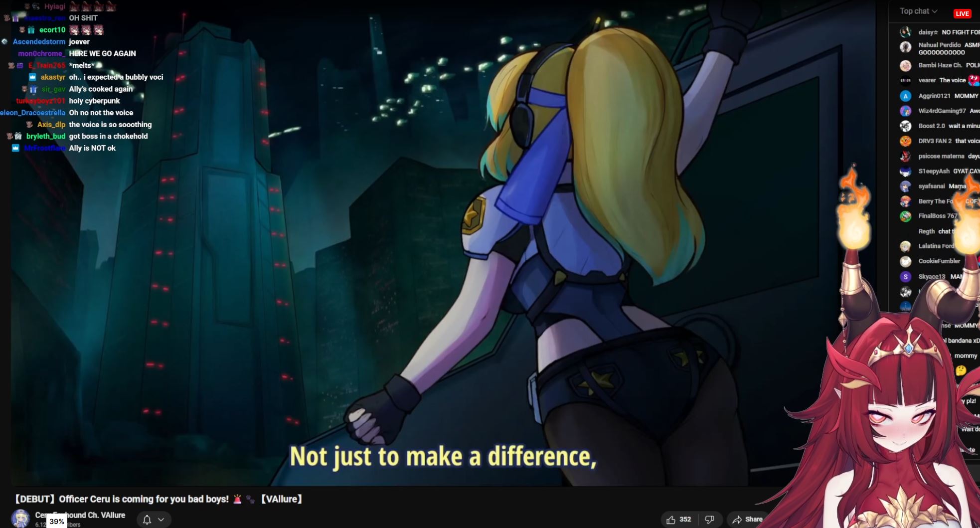Open Boost 2.0's chat avatar

(906, 126)
